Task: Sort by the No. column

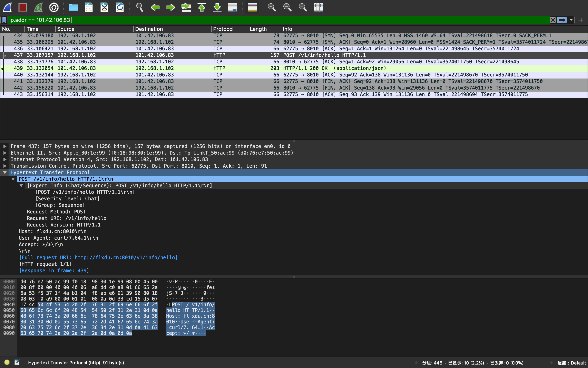Action: 12,29
